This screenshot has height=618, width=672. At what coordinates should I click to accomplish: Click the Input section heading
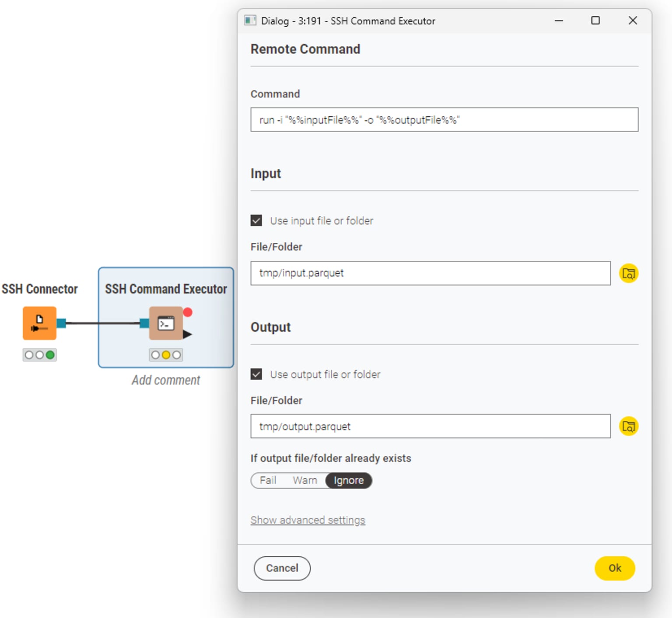coord(266,174)
